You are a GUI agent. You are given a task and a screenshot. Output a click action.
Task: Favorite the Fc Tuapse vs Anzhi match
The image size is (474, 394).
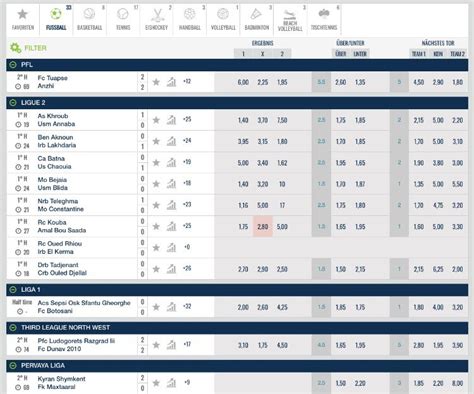[x=156, y=82]
